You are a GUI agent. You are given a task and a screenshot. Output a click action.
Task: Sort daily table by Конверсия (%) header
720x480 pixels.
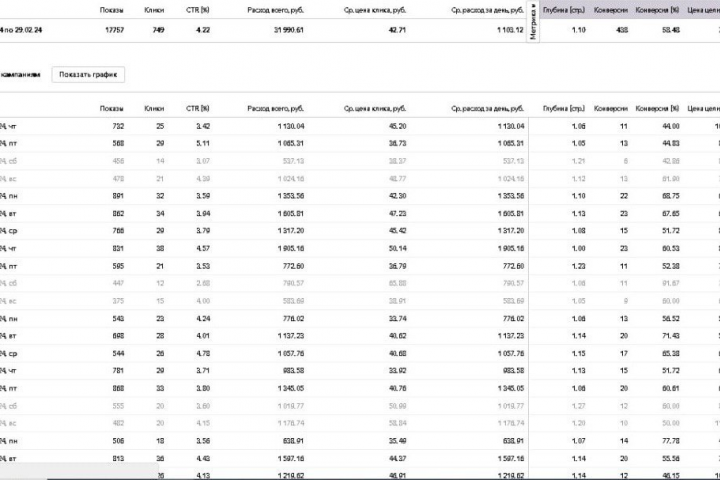tap(661, 108)
